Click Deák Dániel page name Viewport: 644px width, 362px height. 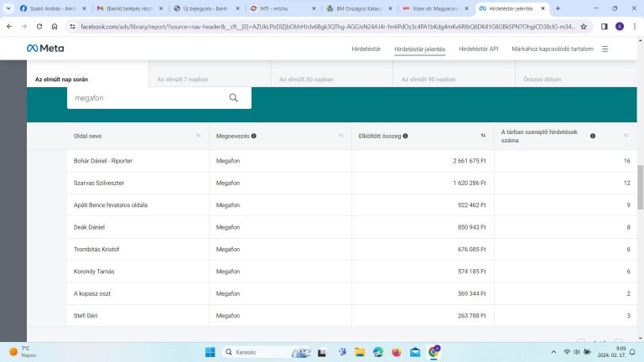tap(89, 227)
